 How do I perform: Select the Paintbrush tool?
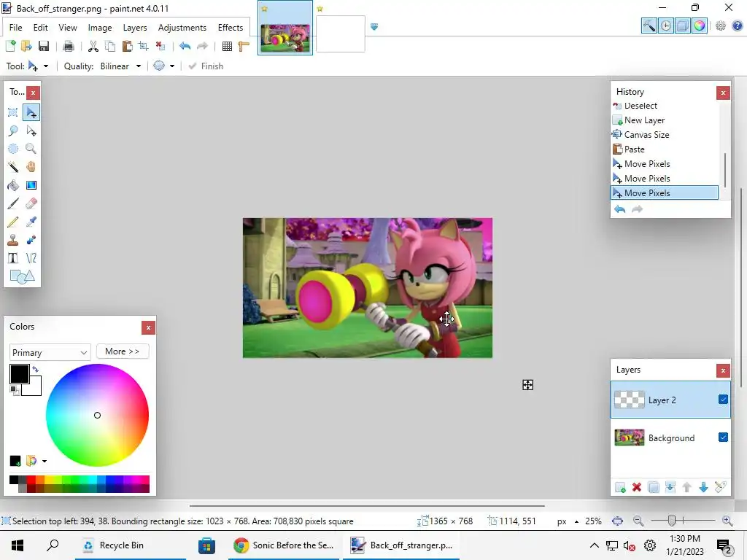click(13, 203)
